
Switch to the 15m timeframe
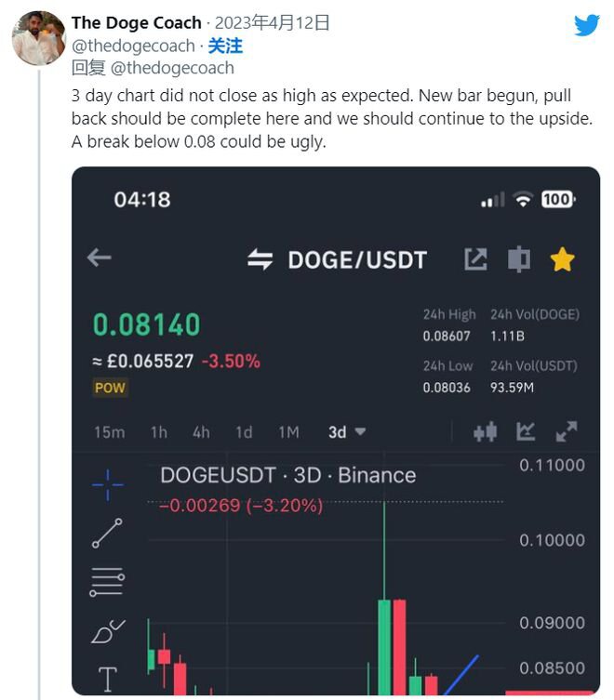[109, 431]
